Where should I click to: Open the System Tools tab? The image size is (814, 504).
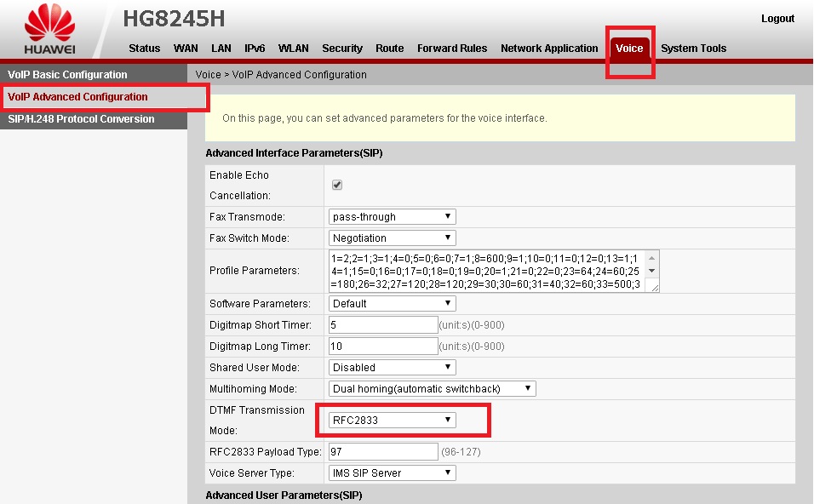[x=693, y=49]
